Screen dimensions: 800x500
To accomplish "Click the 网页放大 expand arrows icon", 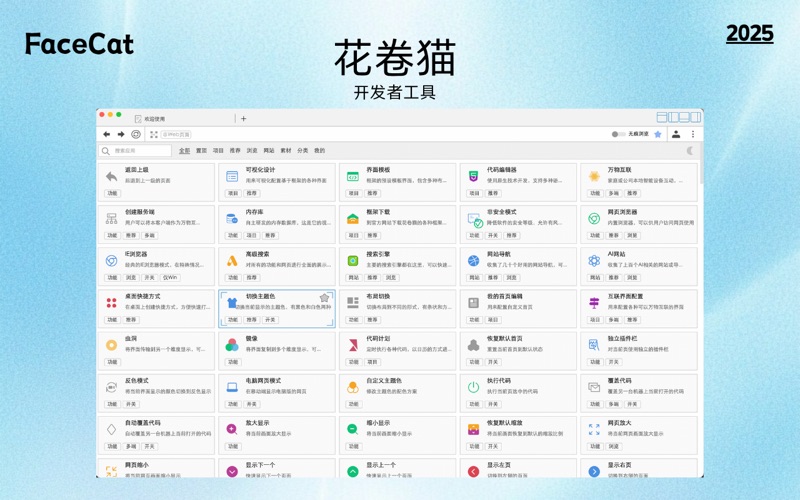I will pyautogui.click(x=594, y=430).
